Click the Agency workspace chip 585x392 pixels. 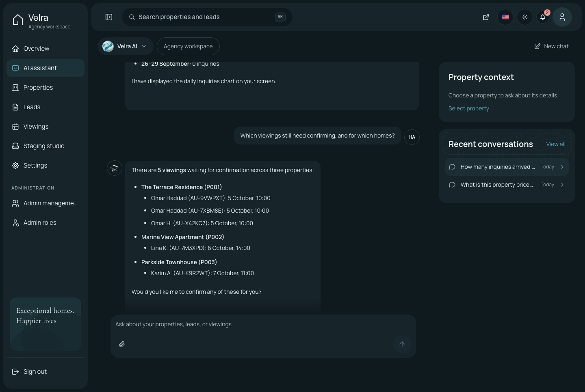coord(188,46)
